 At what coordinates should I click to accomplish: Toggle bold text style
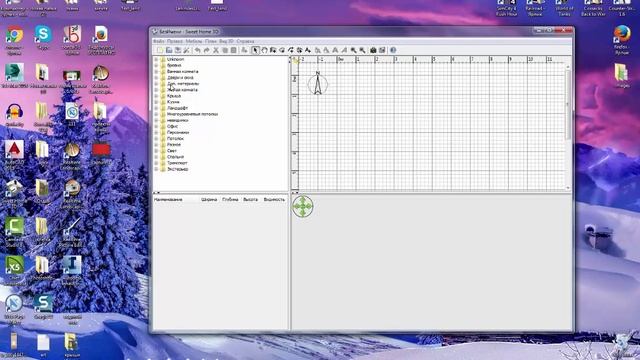coord(334,50)
